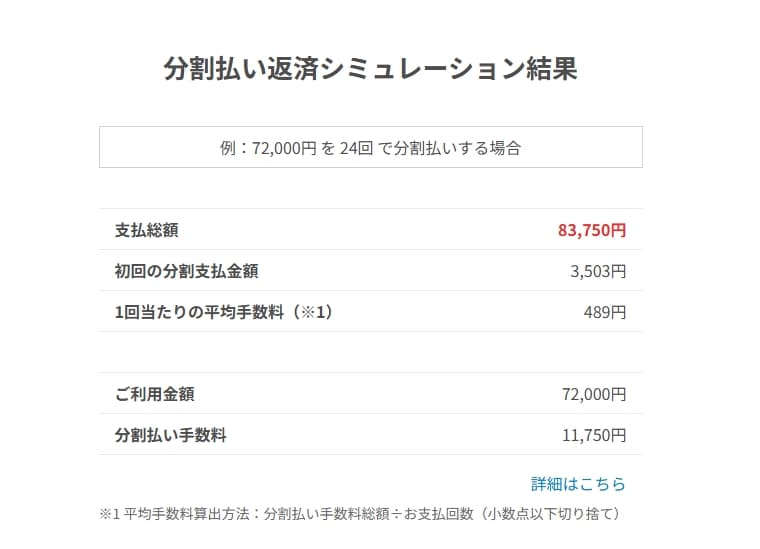760x549 pixels.
Task: Click the 分割払い返済シミュレーション結果 heading
Action: pos(370,69)
